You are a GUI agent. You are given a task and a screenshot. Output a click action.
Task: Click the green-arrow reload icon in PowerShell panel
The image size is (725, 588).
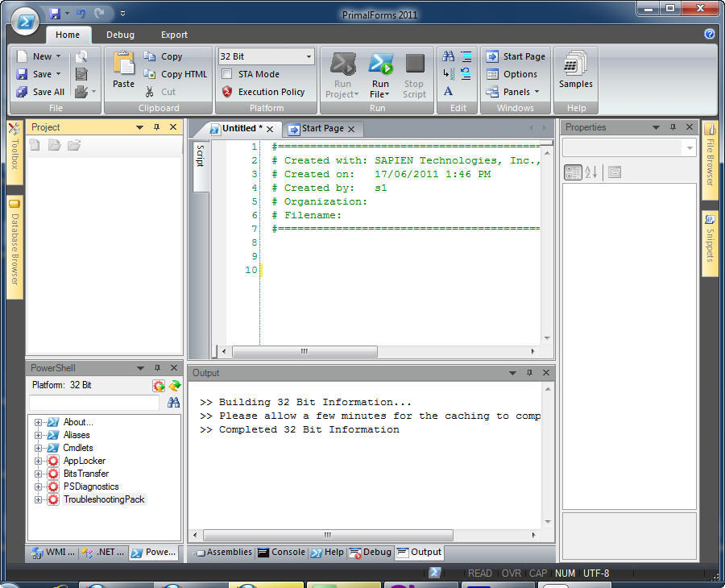175,386
